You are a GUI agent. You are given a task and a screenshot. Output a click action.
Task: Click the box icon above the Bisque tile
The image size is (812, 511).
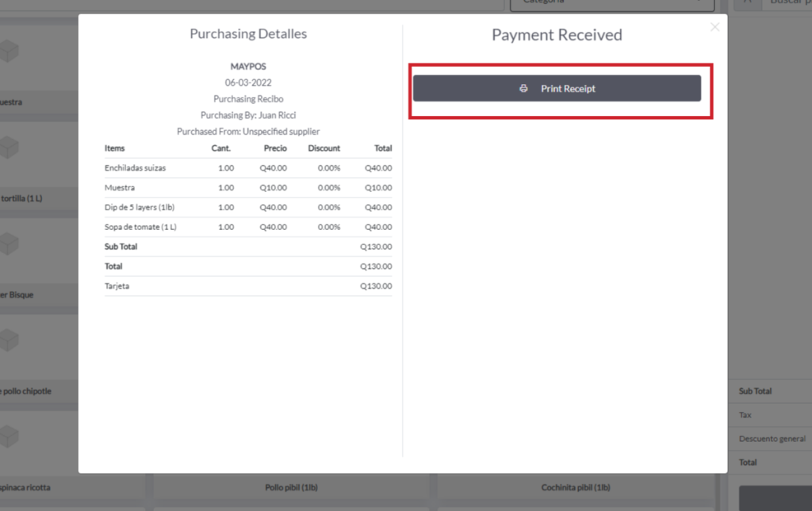pyautogui.click(x=8, y=244)
